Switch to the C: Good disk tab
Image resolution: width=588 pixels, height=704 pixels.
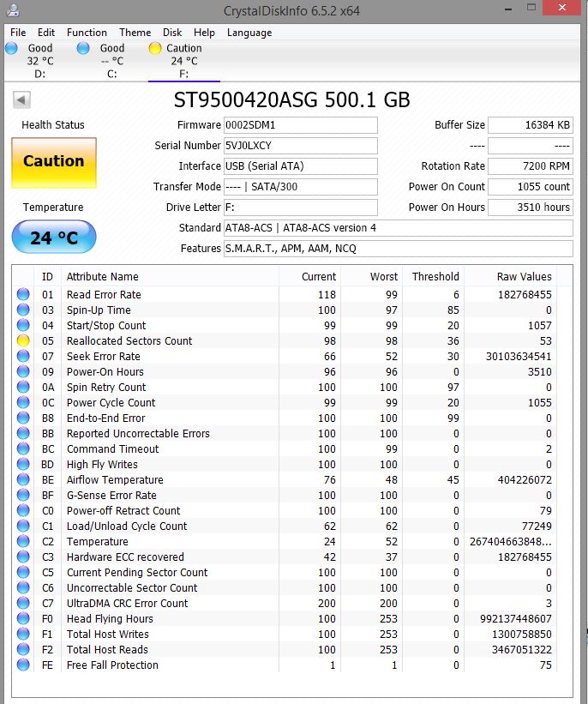pyautogui.click(x=111, y=61)
